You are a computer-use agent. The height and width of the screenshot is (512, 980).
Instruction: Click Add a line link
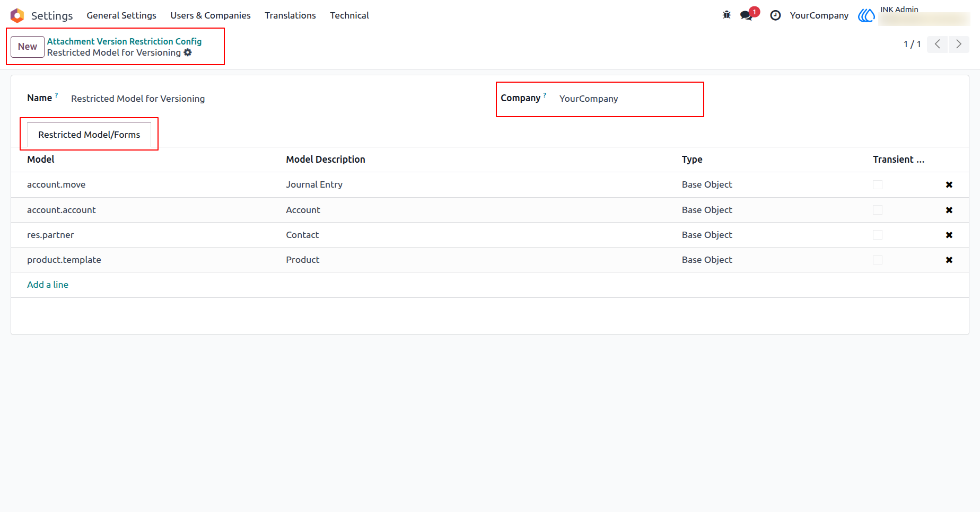(48, 285)
